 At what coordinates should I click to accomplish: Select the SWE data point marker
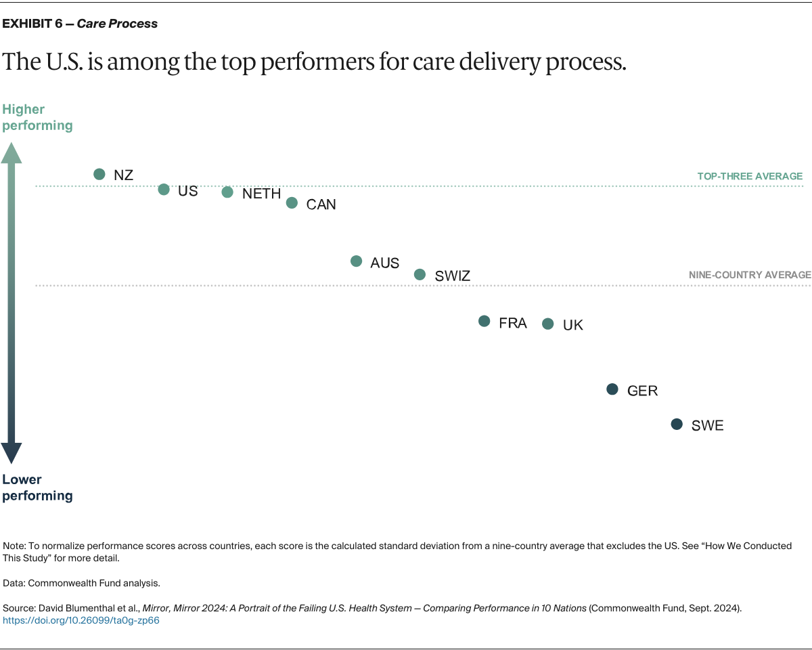tap(677, 425)
